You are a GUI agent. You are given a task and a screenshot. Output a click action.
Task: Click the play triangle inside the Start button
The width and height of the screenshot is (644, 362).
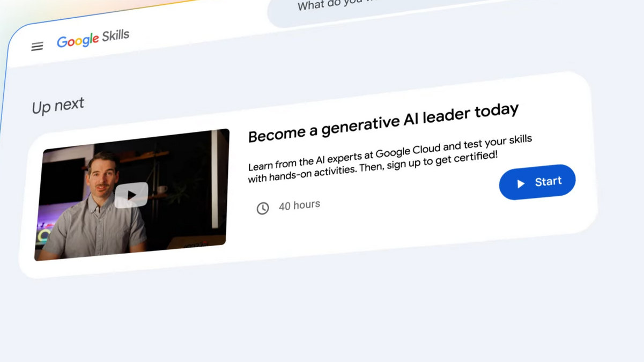click(520, 184)
